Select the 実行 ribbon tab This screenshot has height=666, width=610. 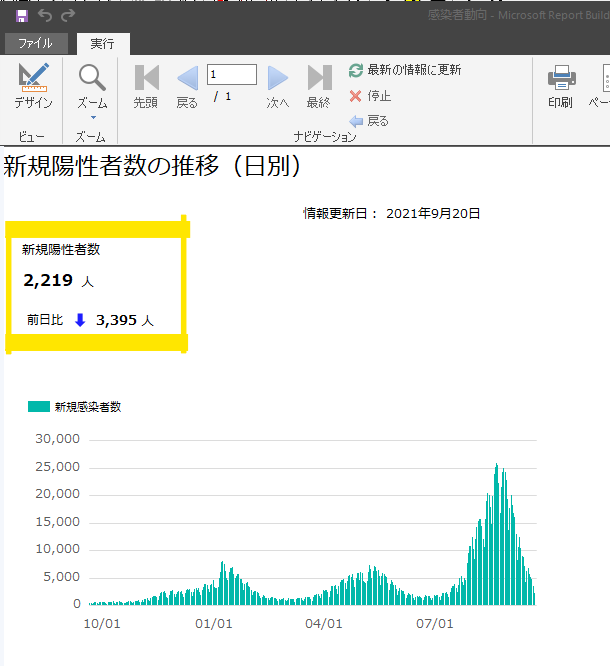coord(102,43)
